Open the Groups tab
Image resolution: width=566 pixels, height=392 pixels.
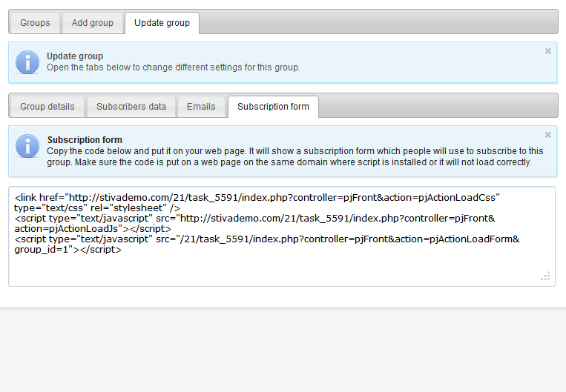tap(35, 23)
